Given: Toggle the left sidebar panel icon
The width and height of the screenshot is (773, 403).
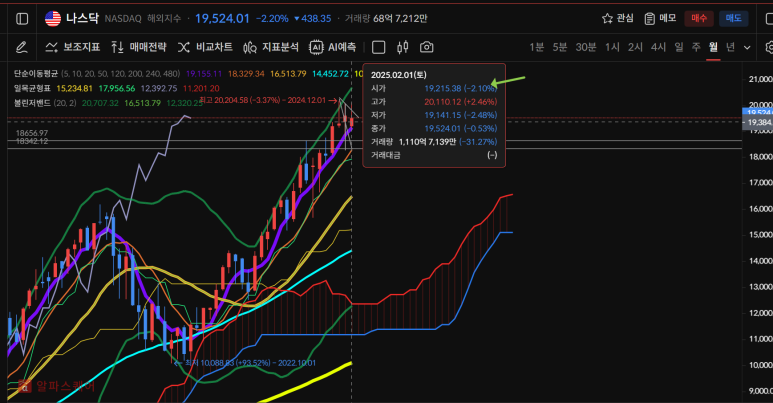Looking at the screenshot, I should (x=22, y=19).
